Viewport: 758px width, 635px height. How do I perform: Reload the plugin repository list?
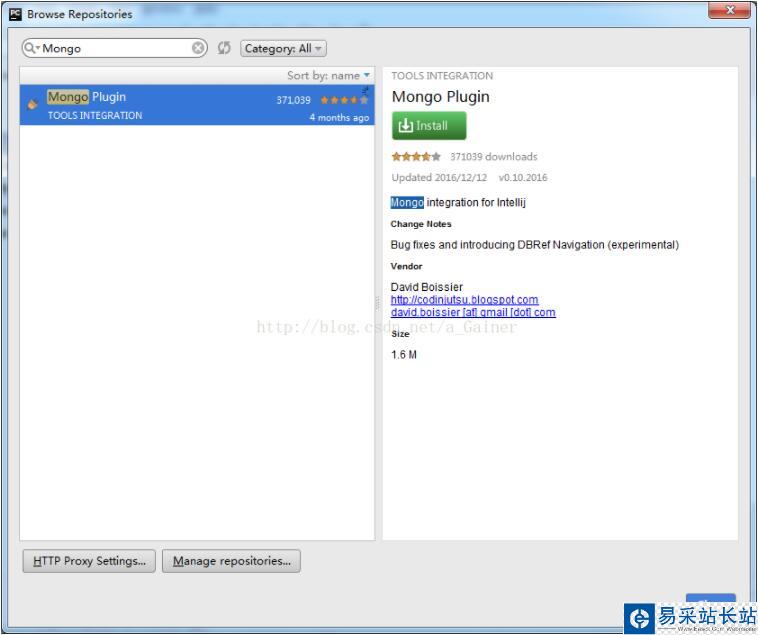coord(224,48)
